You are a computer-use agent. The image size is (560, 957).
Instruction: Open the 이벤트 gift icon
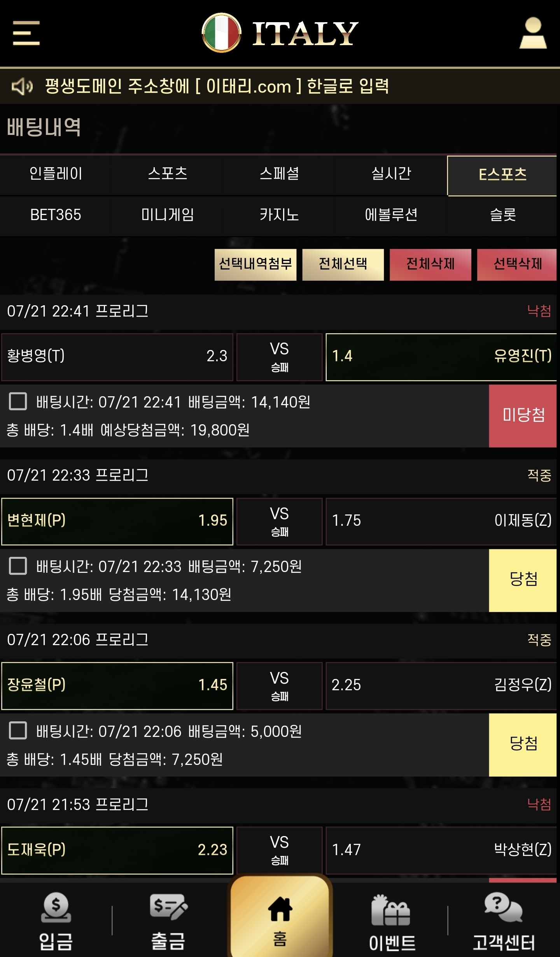point(391,910)
